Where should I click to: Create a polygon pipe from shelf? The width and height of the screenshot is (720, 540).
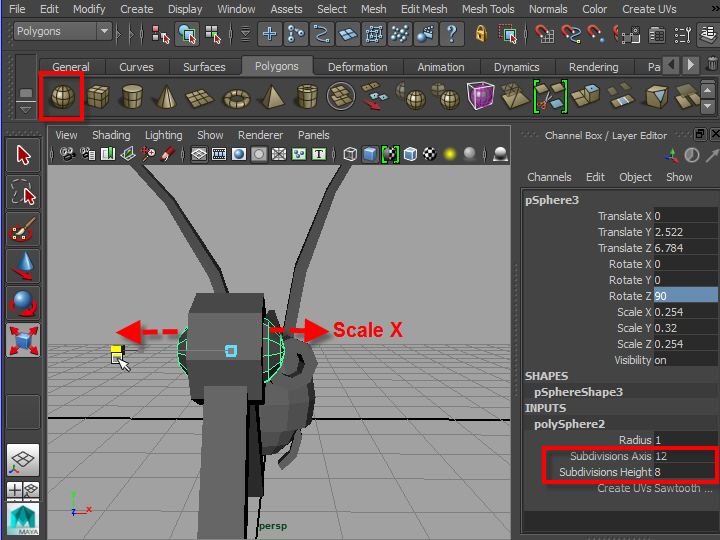pyautogui.click(x=307, y=96)
